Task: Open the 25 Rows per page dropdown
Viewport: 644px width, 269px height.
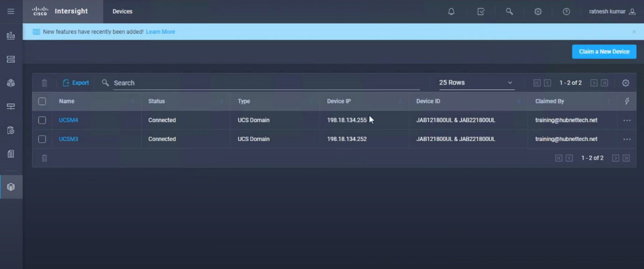Action: pos(476,82)
